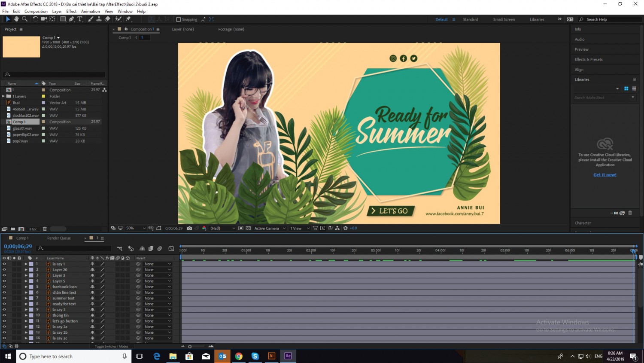Toggle the transparency grid in the viewer
The image size is (644, 363).
[248, 228]
